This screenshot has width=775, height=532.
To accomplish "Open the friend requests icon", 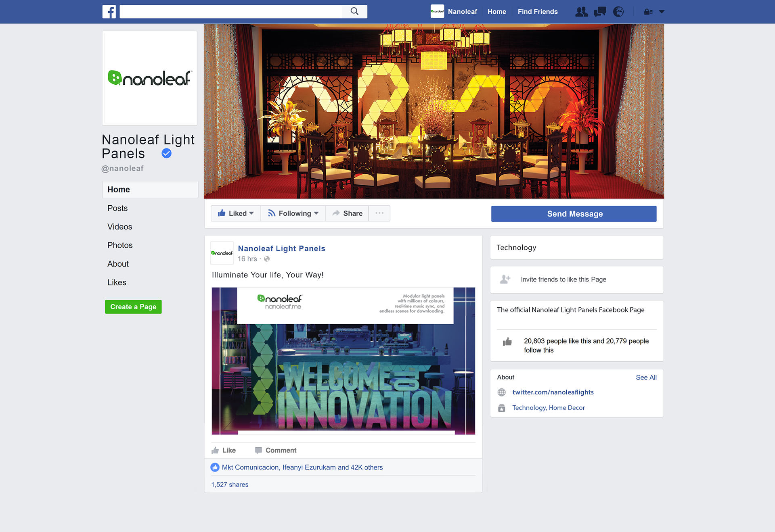I will [x=581, y=12].
